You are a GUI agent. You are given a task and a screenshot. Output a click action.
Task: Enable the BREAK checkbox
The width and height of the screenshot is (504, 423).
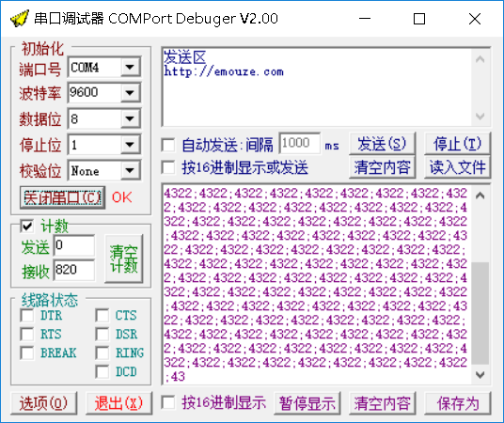pos(26,352)
